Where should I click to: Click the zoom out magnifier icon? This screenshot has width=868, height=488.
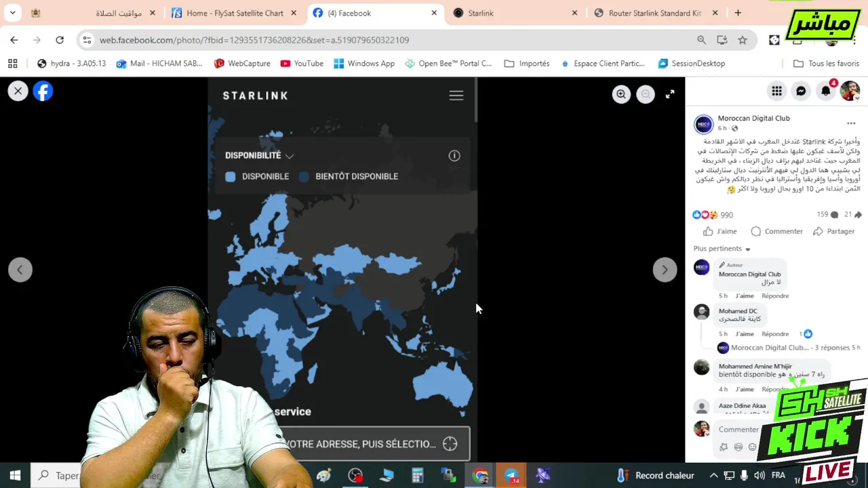[x=646, y=95]
